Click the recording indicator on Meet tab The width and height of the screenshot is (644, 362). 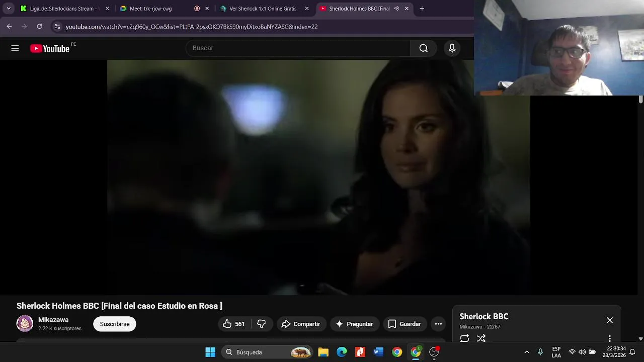[x=197, y=9]
